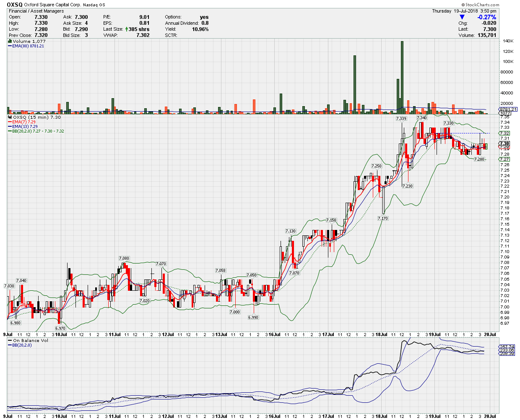Screen dimensions: 520x420
Task: Click the 7.130 price label
Action: point(291,231)
